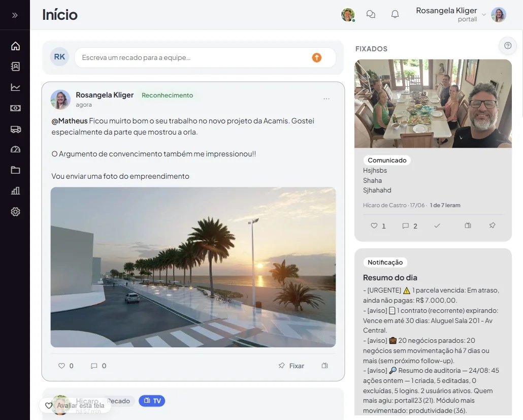Click the Início page title

click(60, 15)
